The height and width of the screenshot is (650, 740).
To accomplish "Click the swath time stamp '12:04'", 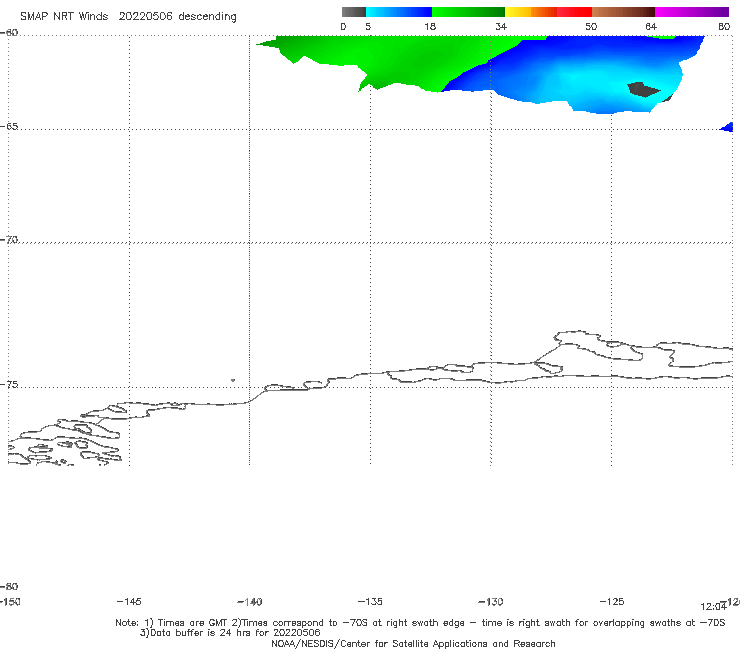I will click(x=713, y=607).
